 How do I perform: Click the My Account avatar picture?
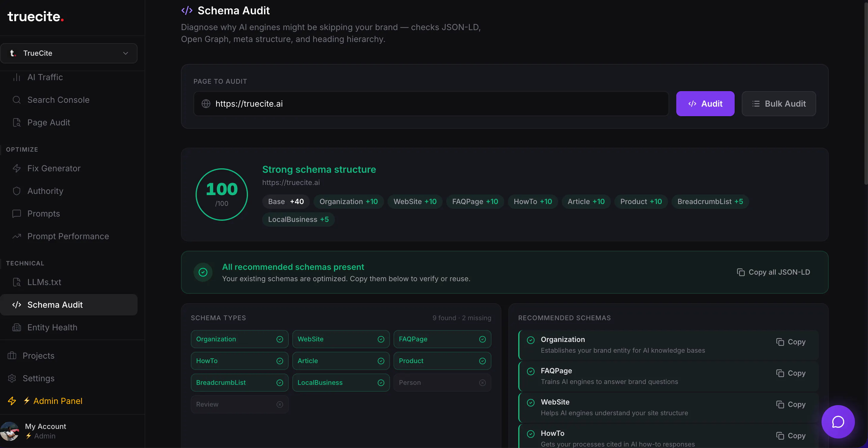10,431
